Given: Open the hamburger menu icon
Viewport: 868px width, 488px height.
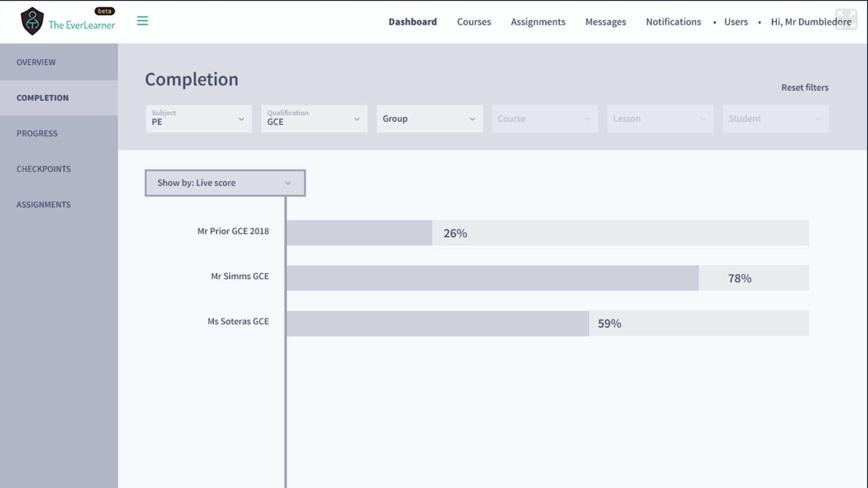Looking at the screenshot, I should coord(142,21).
